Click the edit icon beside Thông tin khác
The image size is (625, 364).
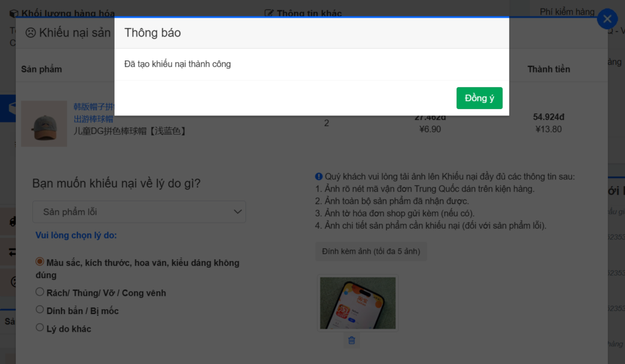point(269,13)
